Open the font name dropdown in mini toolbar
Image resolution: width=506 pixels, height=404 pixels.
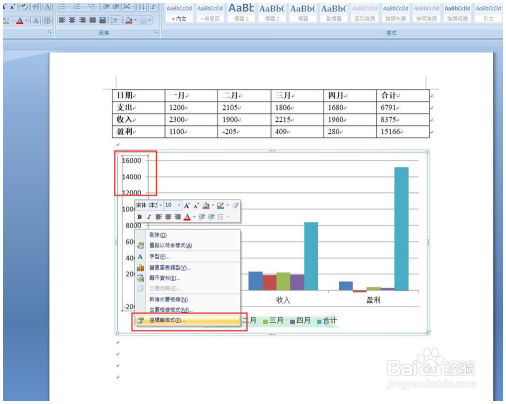point(149,205)
